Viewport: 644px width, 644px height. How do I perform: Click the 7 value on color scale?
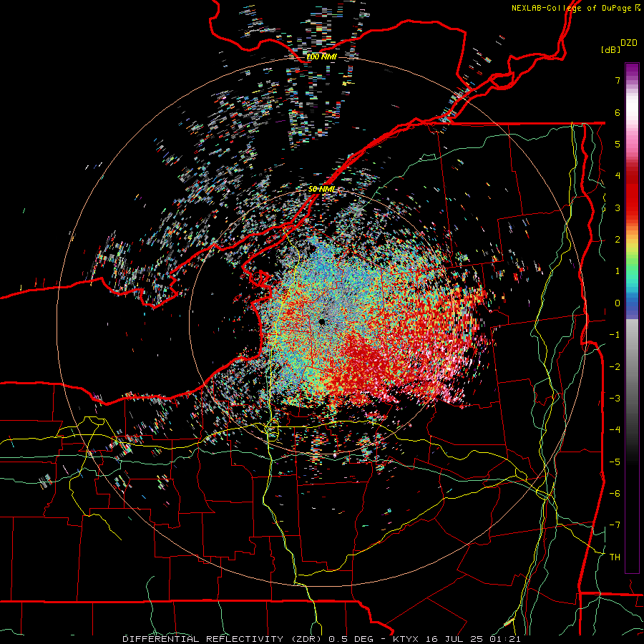pos(618,80)
